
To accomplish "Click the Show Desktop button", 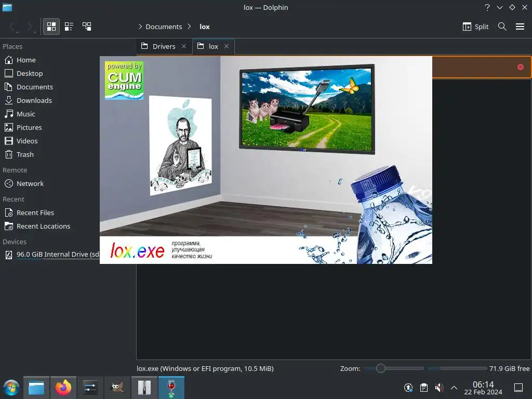I will click(x=518, y=388).
